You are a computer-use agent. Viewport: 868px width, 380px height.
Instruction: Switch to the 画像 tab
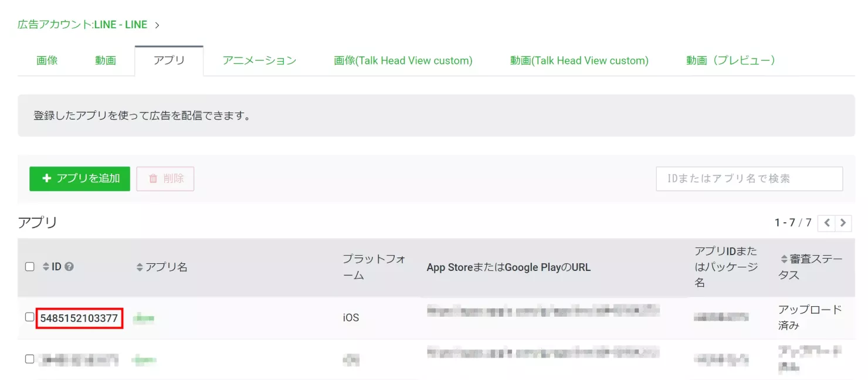(x=47, y=60)
